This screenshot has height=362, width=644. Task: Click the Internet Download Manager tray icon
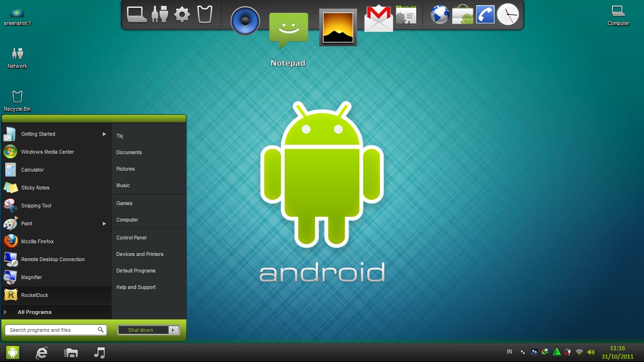545,352
